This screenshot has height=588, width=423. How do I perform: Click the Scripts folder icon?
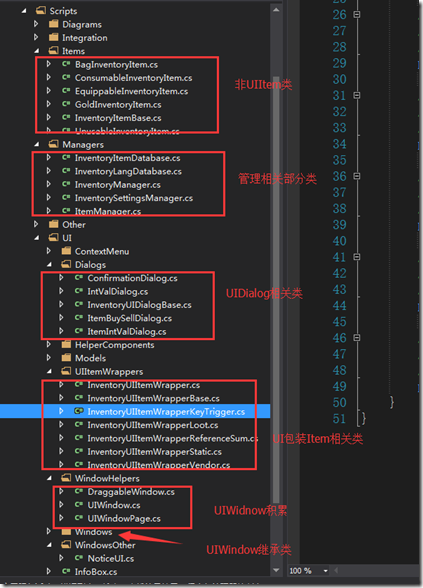pos(40,10)
